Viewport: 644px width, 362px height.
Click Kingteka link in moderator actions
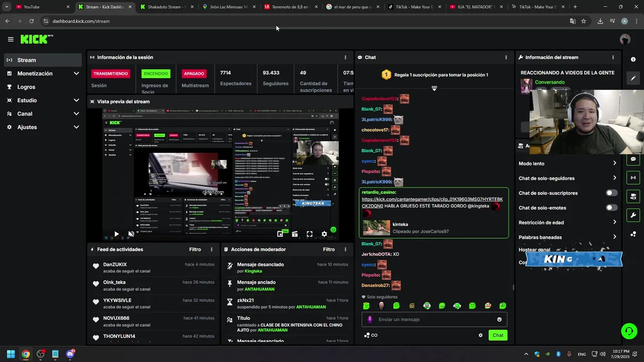coord(253,271)
